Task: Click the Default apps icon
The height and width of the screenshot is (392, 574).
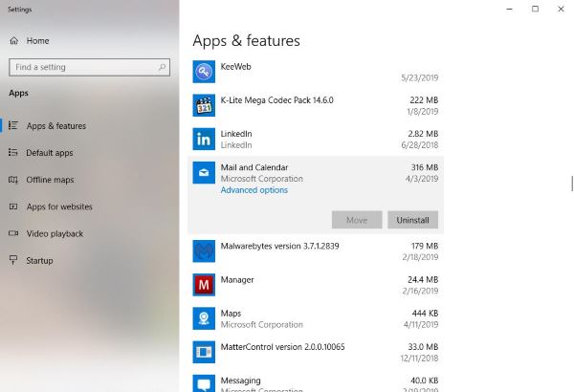Action: pyautogui.click(x=13, y=153)
